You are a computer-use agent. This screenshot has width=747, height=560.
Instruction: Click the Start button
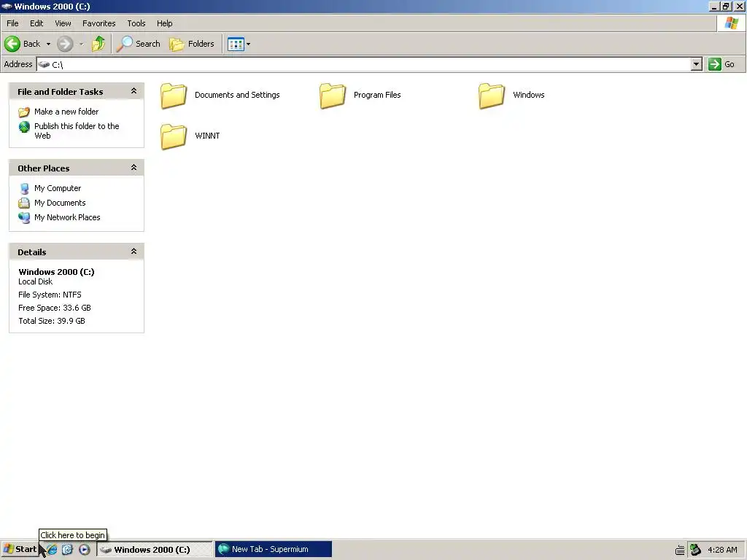tap(20, 550)
